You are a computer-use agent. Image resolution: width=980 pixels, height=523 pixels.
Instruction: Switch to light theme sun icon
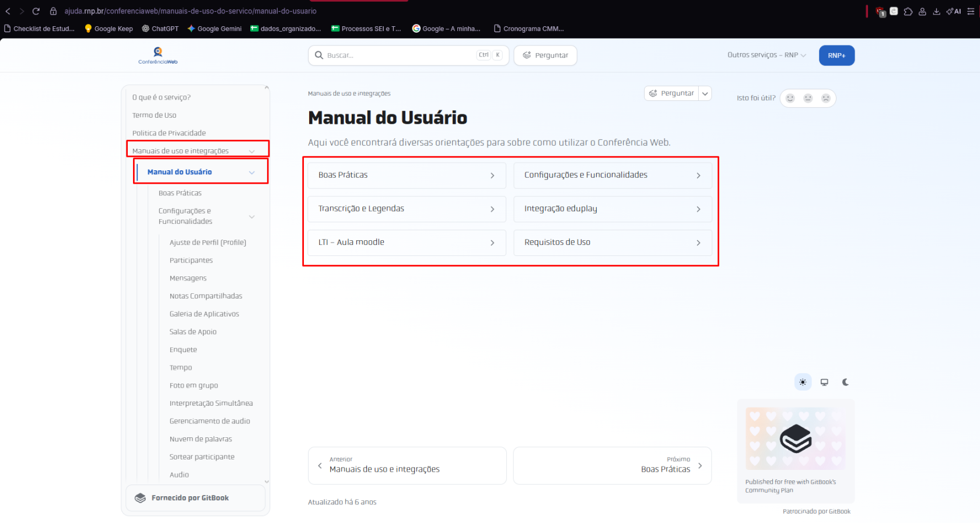(803, 382)
